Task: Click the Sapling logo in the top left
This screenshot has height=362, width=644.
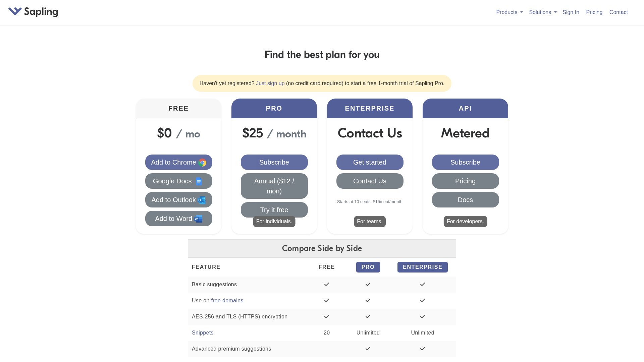Action: coord(33,11)
